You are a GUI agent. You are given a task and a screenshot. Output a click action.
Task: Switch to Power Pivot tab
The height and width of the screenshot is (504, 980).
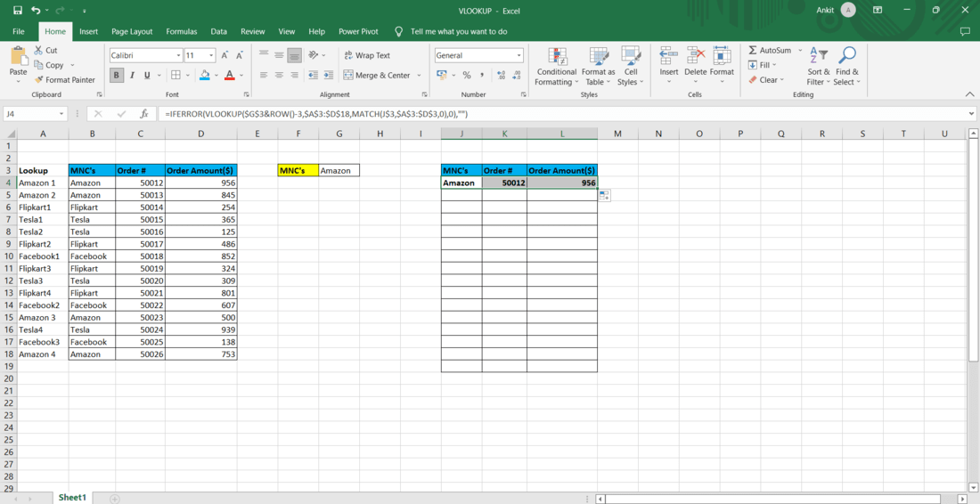pos(358,31)
